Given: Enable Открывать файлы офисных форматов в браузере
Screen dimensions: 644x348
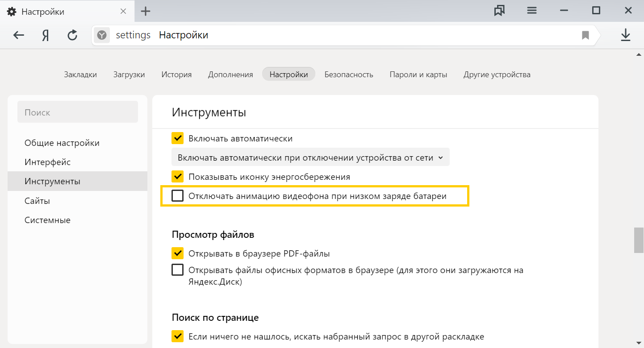Looking at the screenshot, I should 178,270.
